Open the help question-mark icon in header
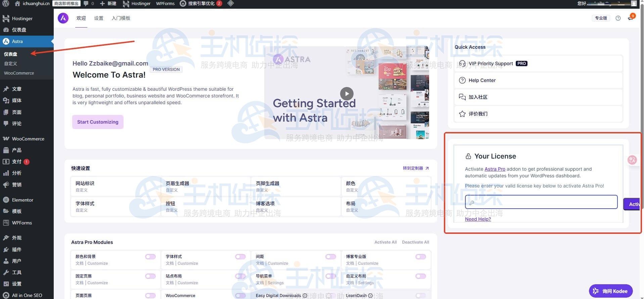The image size is (644, 299). point(618,18)
